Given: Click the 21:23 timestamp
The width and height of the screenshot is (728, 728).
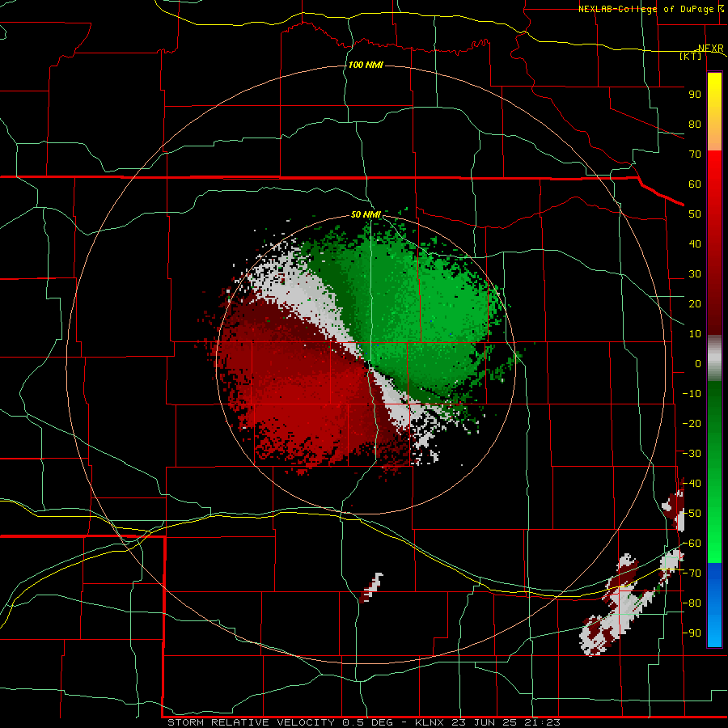Looking at the screenshot, I should click(x=544, y=722).
